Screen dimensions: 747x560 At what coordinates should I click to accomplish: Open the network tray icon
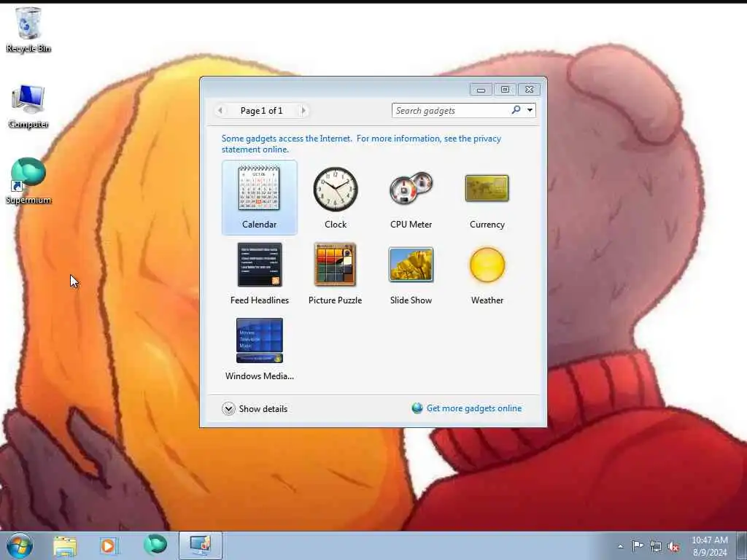coord(656,547)
